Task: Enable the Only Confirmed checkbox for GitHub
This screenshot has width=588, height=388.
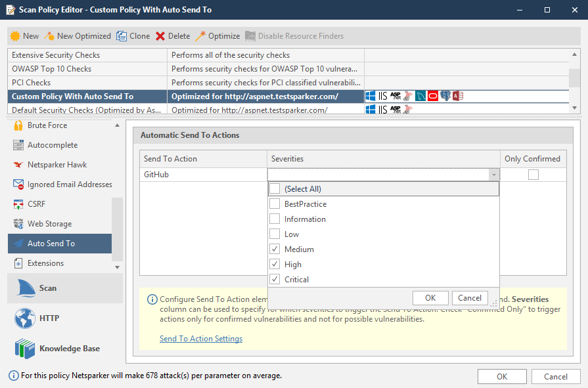Action: click(533, 174)
